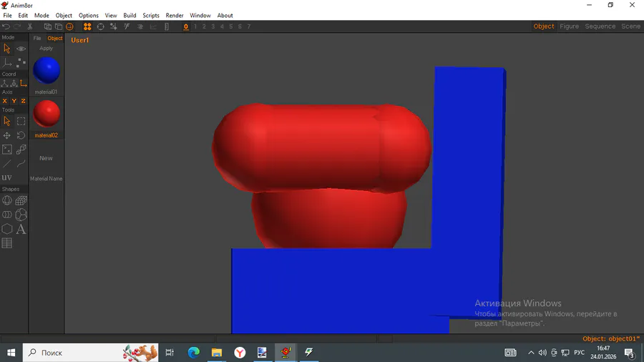The height and width of the screenshot is (362, 644).
Task: Toggle the four-view layout icon
Action: coord(87,26)
